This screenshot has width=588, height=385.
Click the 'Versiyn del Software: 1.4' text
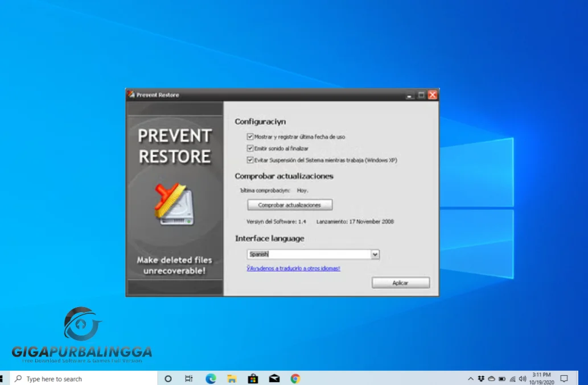point(277,222)
